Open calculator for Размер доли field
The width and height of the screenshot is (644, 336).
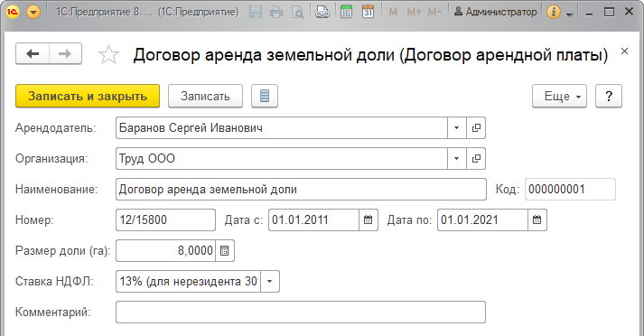click(225, 250)
